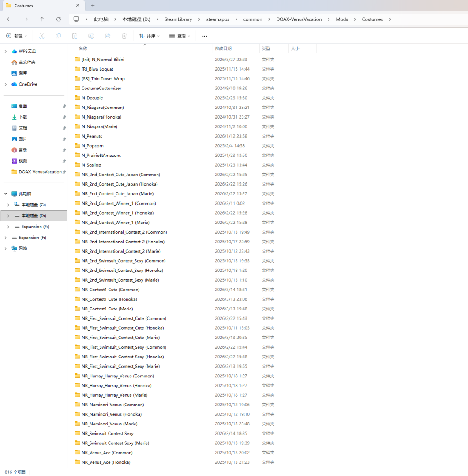Expand OneDrive tree node
Screen dimensions: 468x476
coord(5,84)
